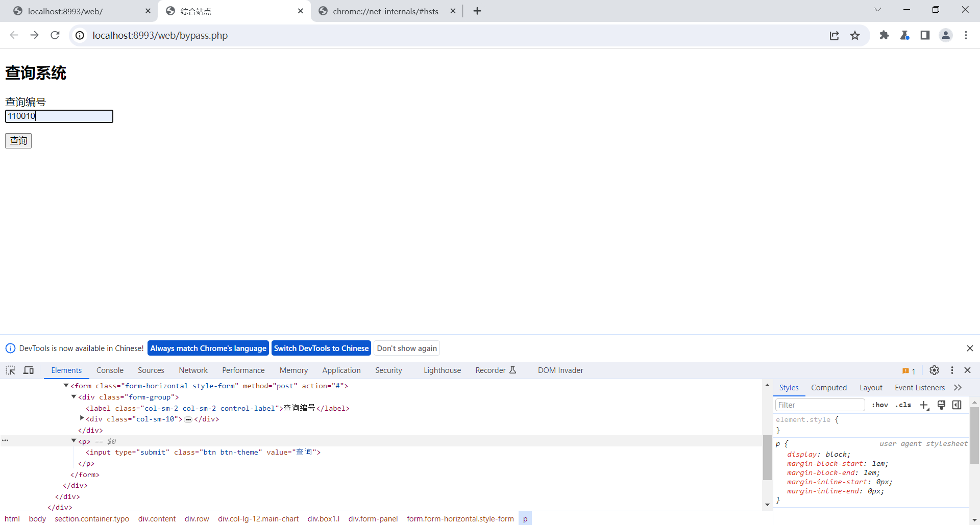Screen dimensions: 980x525
Task: Toggle the :hov element state panel
Action: click(879, 405)
